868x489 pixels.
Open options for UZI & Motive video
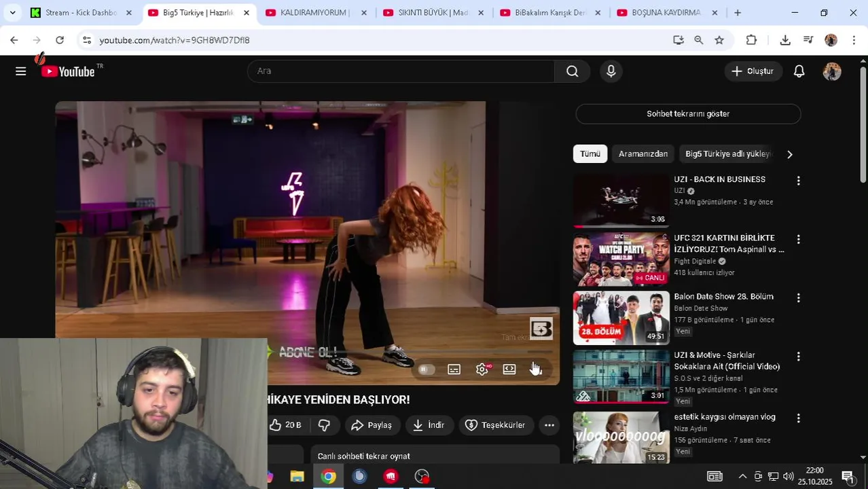click(799, 356)
